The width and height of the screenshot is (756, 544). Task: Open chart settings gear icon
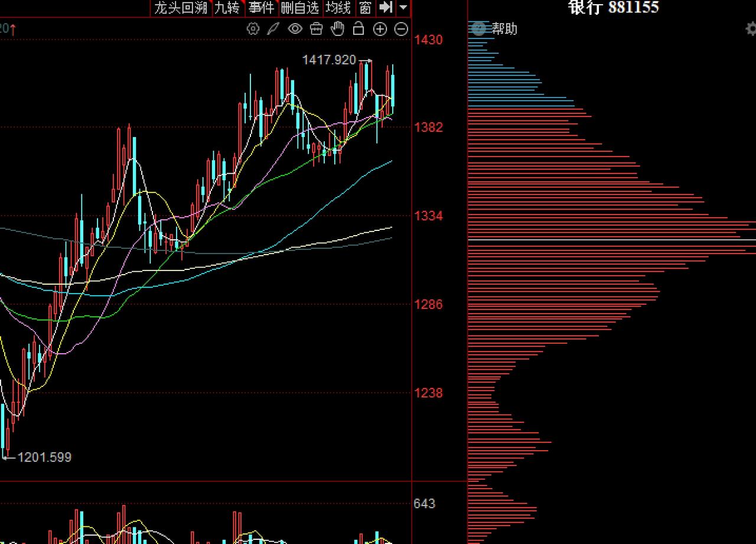253,28
